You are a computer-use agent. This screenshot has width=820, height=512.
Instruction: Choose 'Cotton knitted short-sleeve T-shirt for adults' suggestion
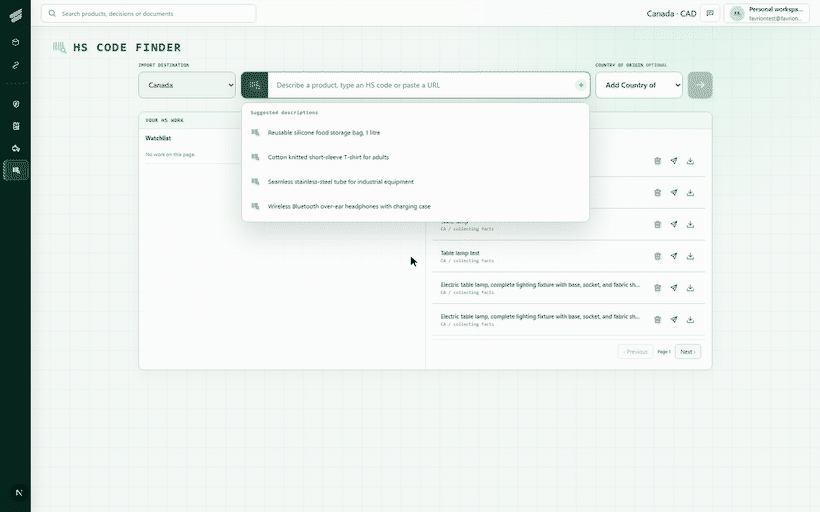(415, 157)
